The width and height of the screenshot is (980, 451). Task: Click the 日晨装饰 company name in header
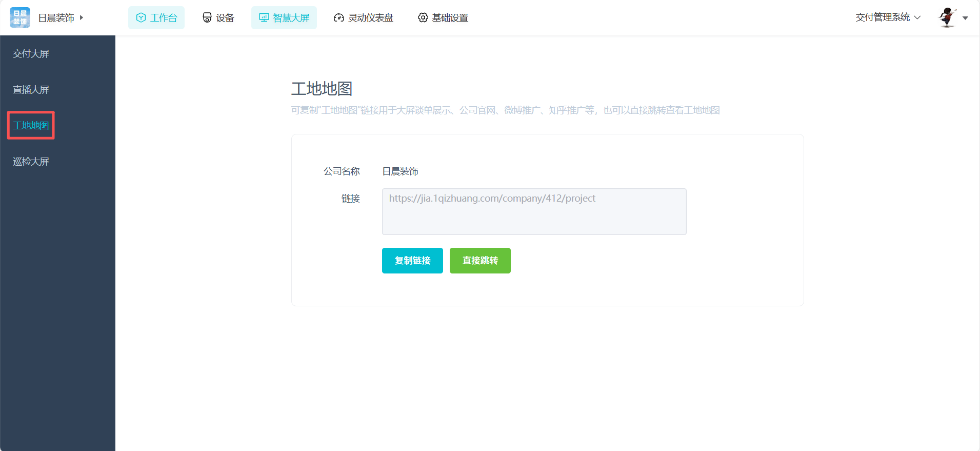click(x=56, y=18)
